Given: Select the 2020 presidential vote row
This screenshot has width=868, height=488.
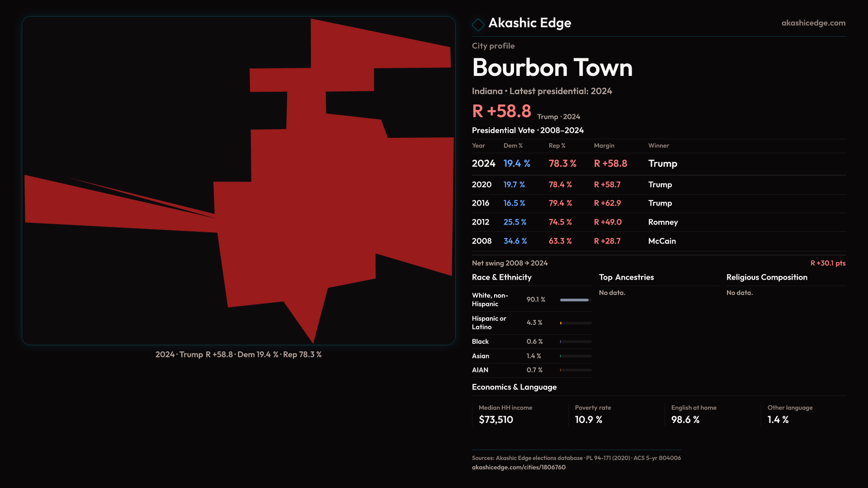Looking at the screenshot, I should (x=658, y=185).
